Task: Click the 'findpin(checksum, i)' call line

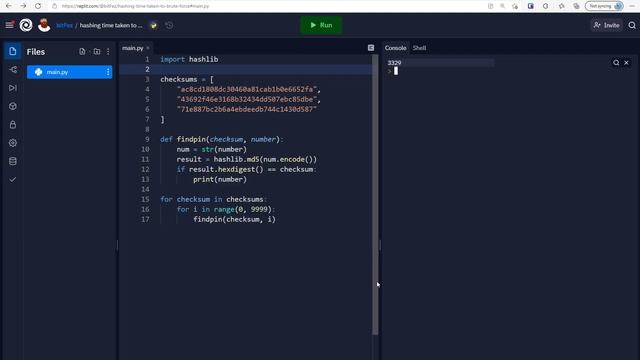Action: [x=234, y=219]
